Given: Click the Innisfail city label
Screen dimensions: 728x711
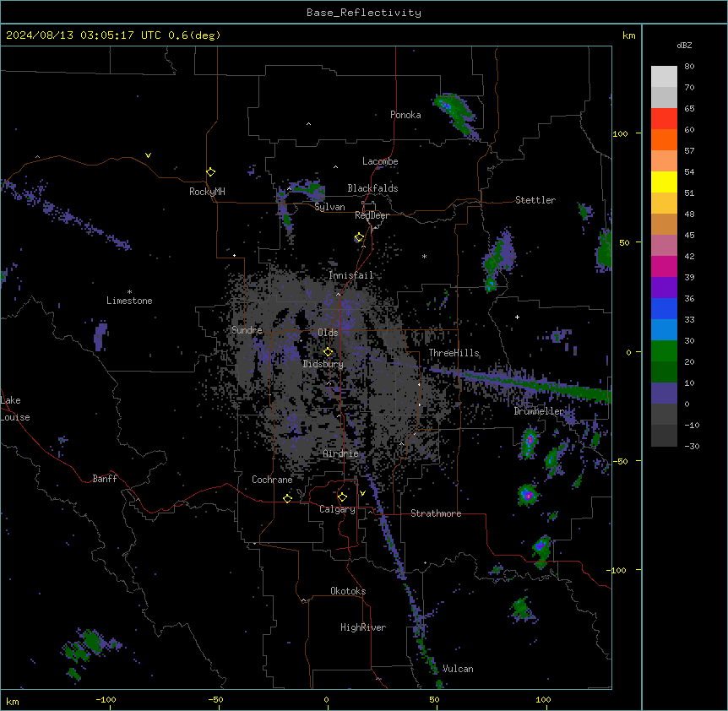Looking at the screenshot, I should click(351, 275).
